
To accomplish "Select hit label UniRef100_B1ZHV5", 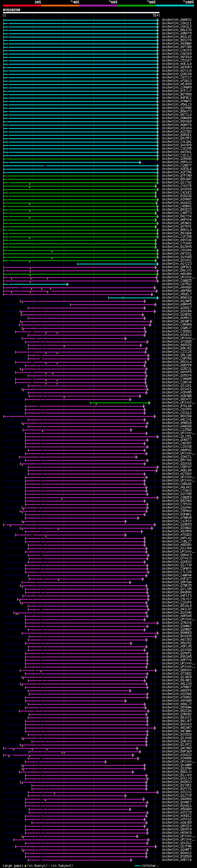I will [x=177, y=247].
